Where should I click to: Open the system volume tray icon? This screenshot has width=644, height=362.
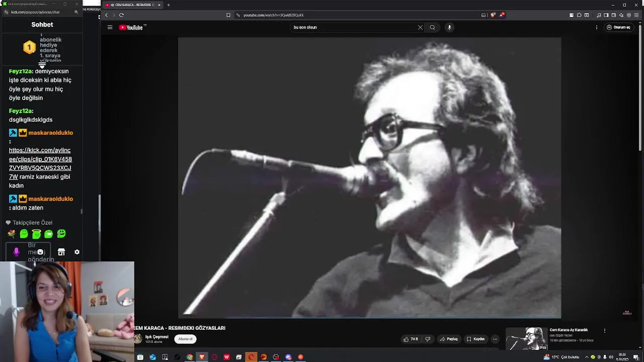(611, 357)
